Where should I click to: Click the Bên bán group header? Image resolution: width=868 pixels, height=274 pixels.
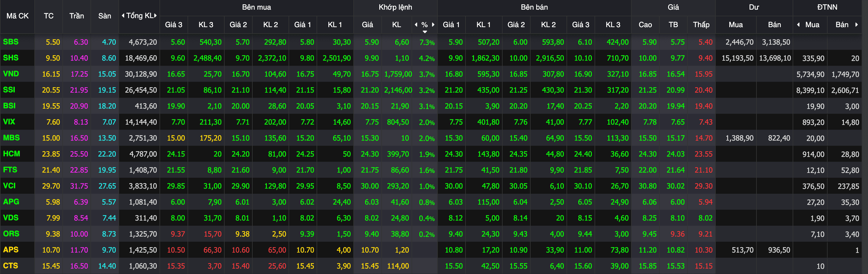coord(534,7)
